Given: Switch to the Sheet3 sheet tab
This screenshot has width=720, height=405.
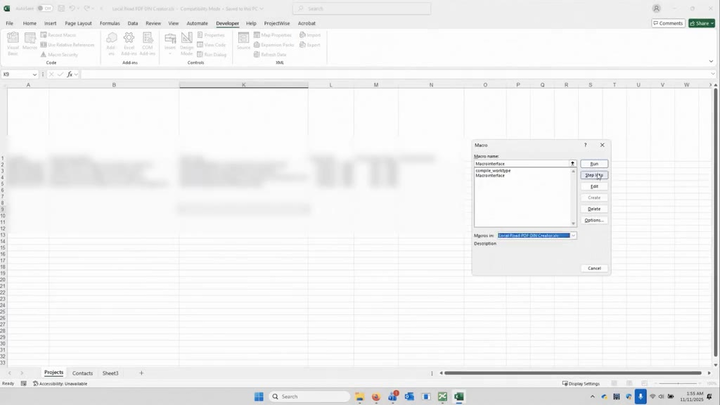Looking at the screenshot, I should (x=110, y=373).
